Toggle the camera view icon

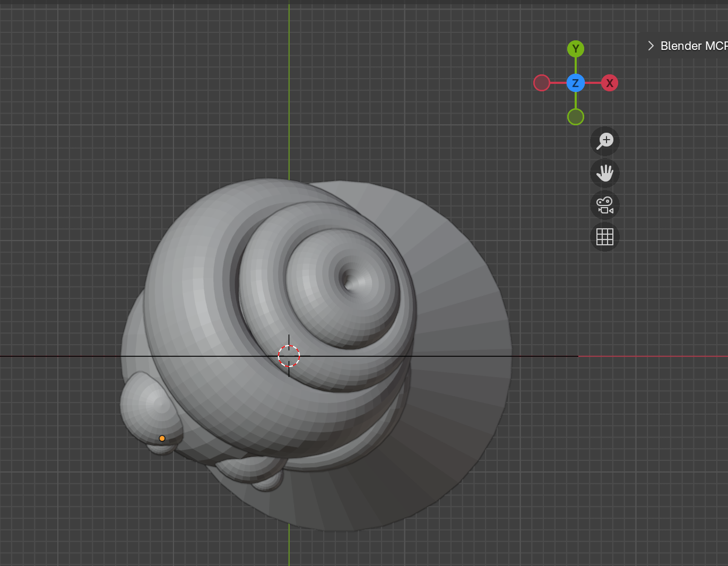pos(605,205)
